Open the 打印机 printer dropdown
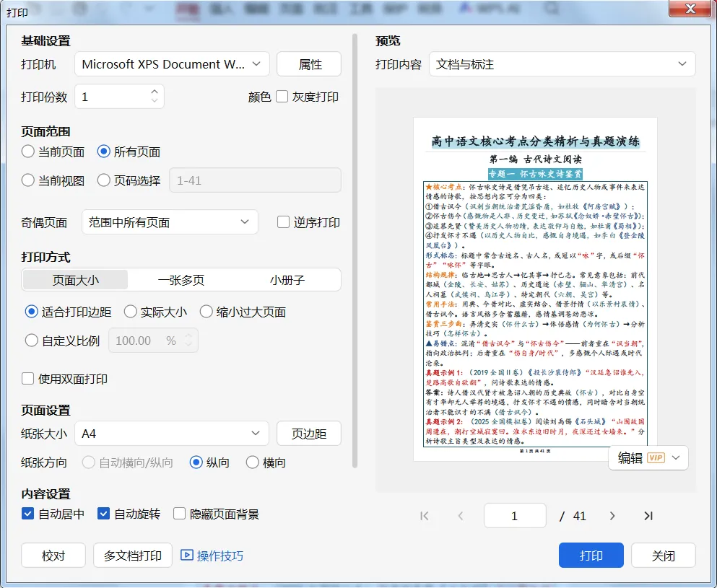 tap(172, 64)
